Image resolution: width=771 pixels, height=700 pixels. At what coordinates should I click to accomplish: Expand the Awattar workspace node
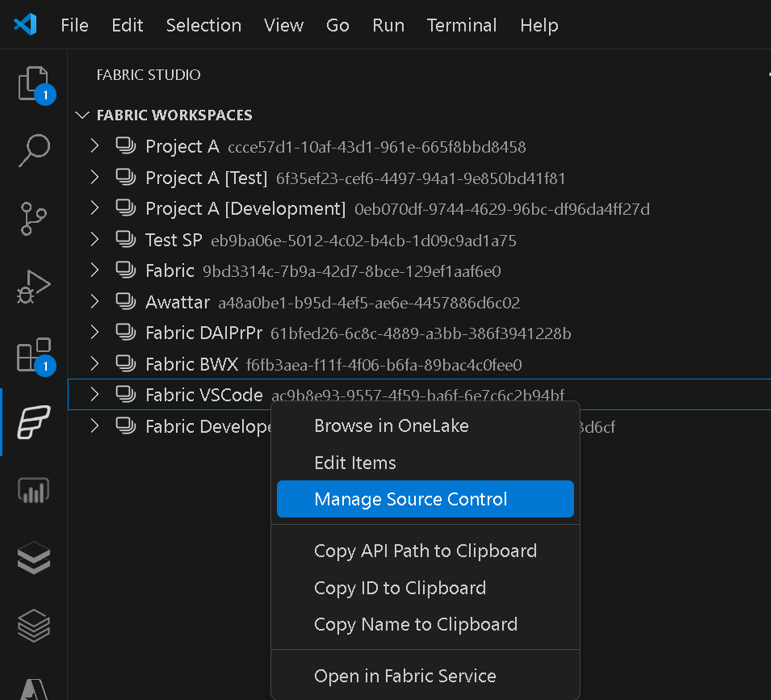94,302
